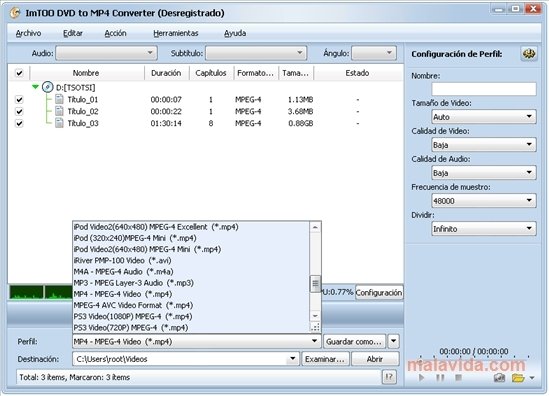The width and height of the screenshot is (549, 396).
Task: Toggle the select-all checkbox in the header
Action: pos(19,73)
